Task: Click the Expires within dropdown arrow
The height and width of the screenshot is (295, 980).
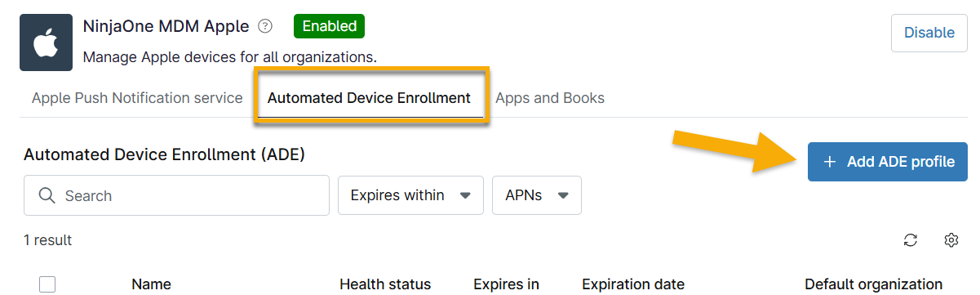Action: [x=466, y=196]
